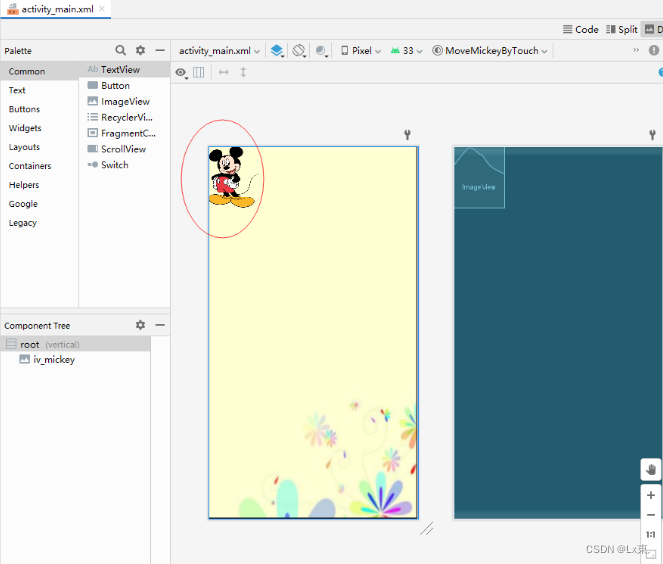This screenshot has height=564, width=663.
Task: Select the Mickey image in design preview
Action: point(232,177)
